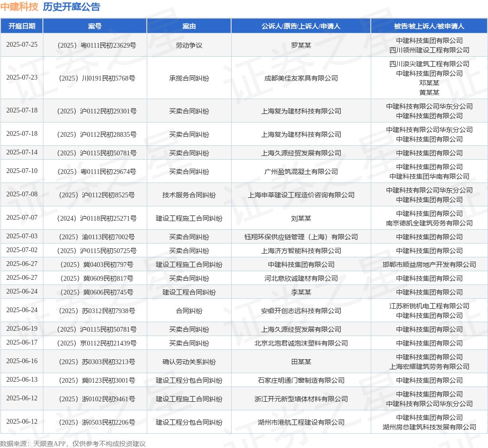Click plaintiff 上海申莘建设工程造价咨询有限公司
The image size is (488, 448).
click(x=301, y=195)
